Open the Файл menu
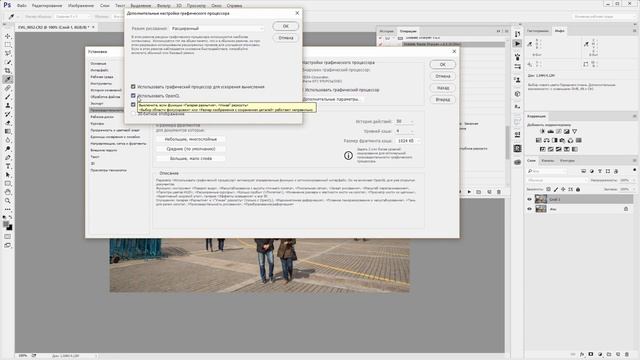 (22, 6)
